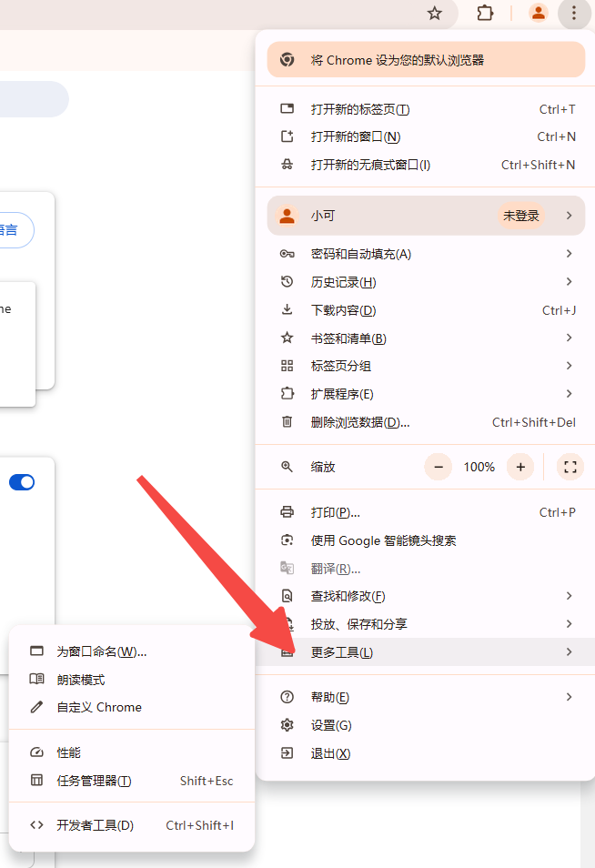
Task: Click the book icon beside 朗读模式
Action: (x=36, y=679)
